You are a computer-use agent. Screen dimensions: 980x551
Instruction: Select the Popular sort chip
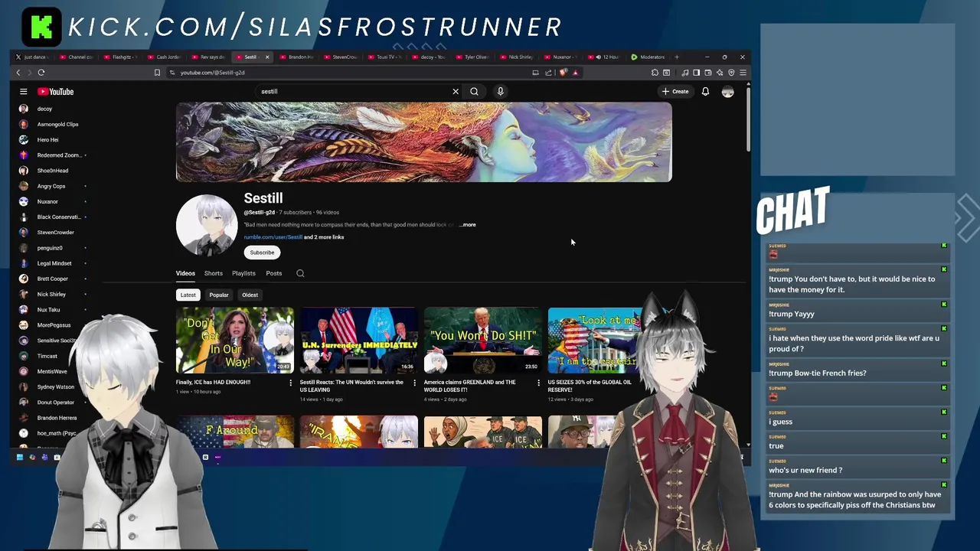click(219, 295)
